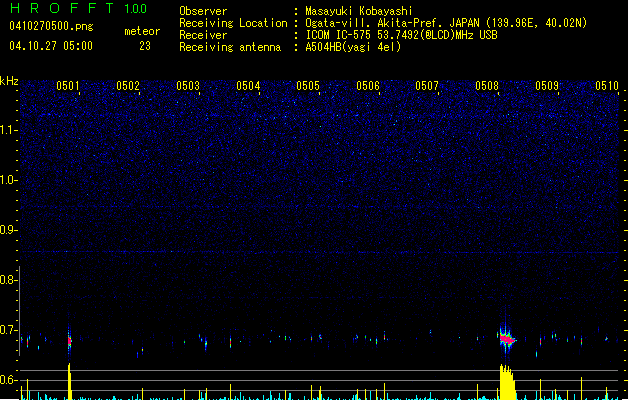Select observer name Masayuki Kobayashi
The image size is (629, 400).
358,11
